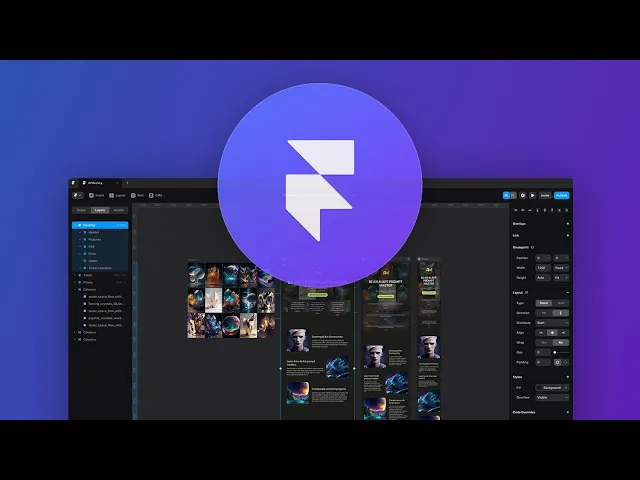Select the blue cursor mode toggle

(x=507, y=196)
